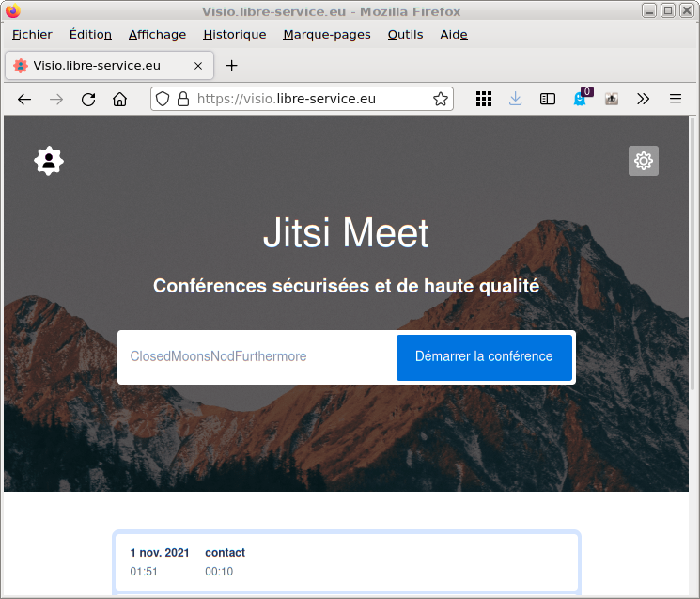700x599 pixels.
Task: Click the '00:10' duration text
Action: 219,572
